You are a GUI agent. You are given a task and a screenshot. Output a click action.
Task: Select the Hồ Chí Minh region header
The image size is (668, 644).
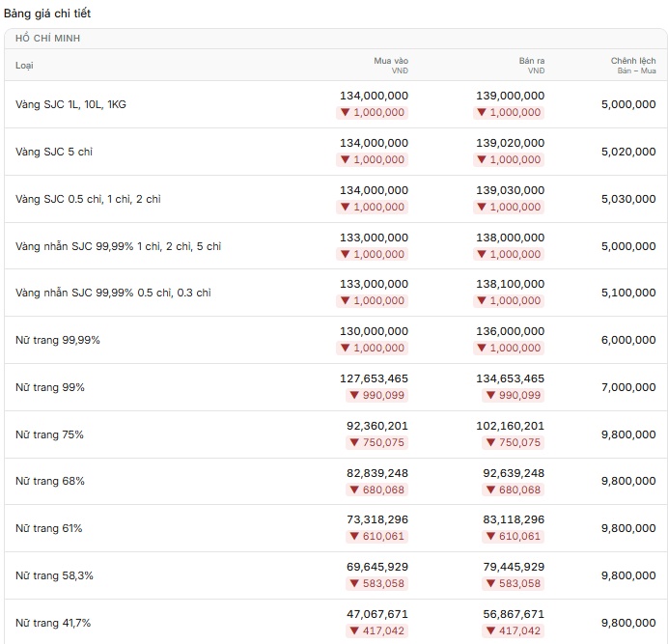(47, 39)
